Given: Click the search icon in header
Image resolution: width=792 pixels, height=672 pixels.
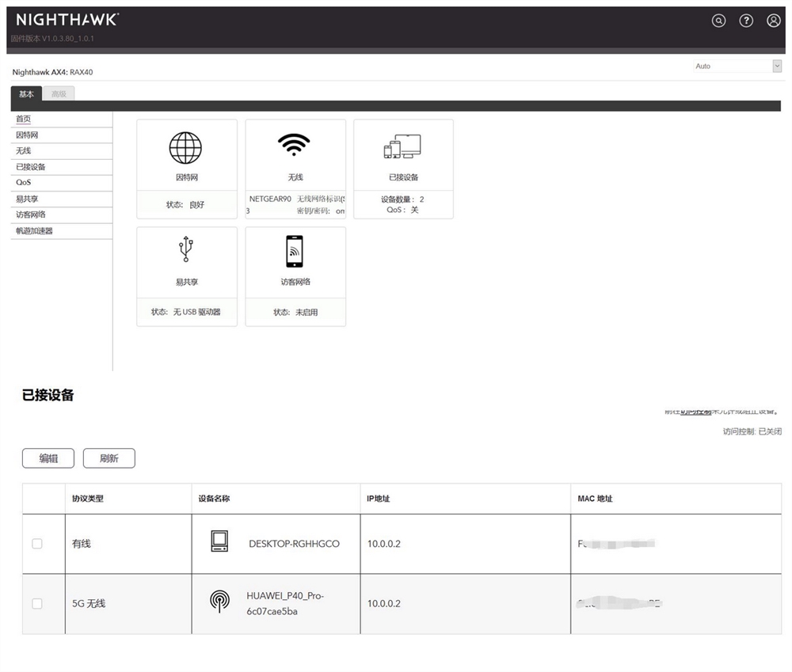Looking at the screenshot, I should [x=718, y=21].
